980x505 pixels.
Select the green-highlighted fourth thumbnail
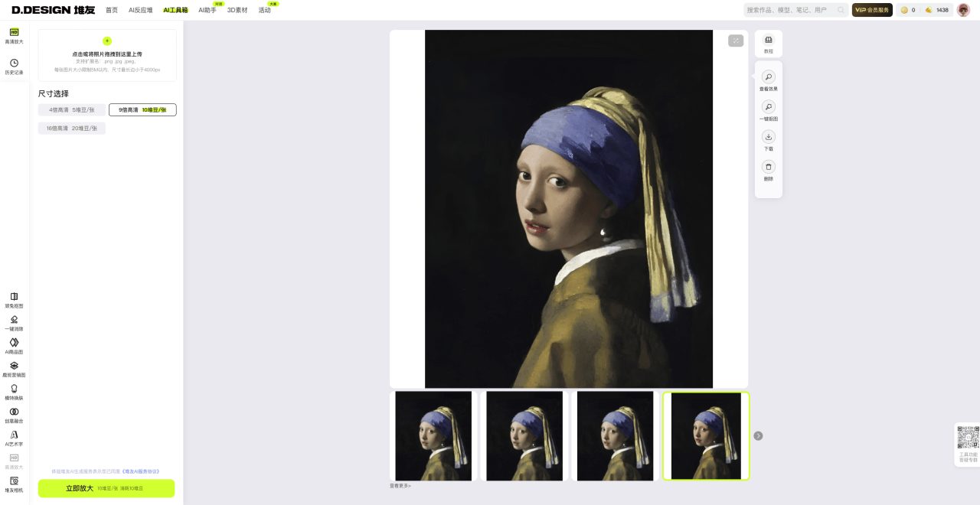click(x=706, y=436)
